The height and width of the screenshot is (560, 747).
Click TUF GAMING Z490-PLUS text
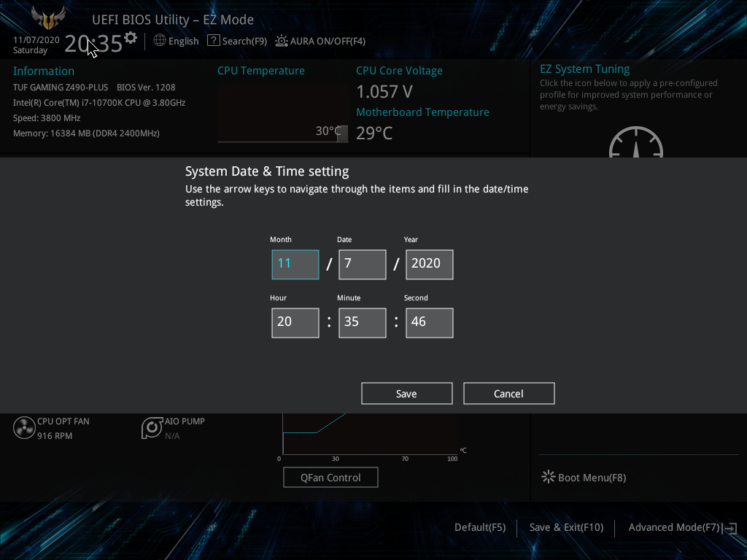point(61,87)
